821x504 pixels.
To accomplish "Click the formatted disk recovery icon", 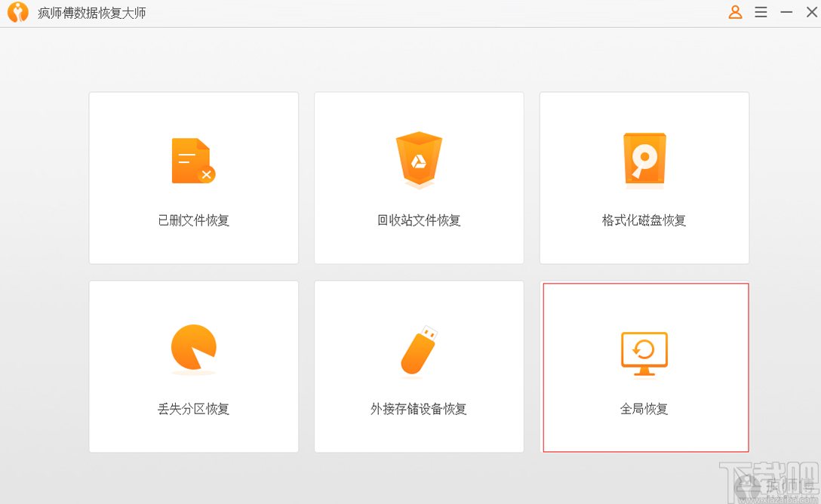I will pyautogui.click(x=644, y=160).
